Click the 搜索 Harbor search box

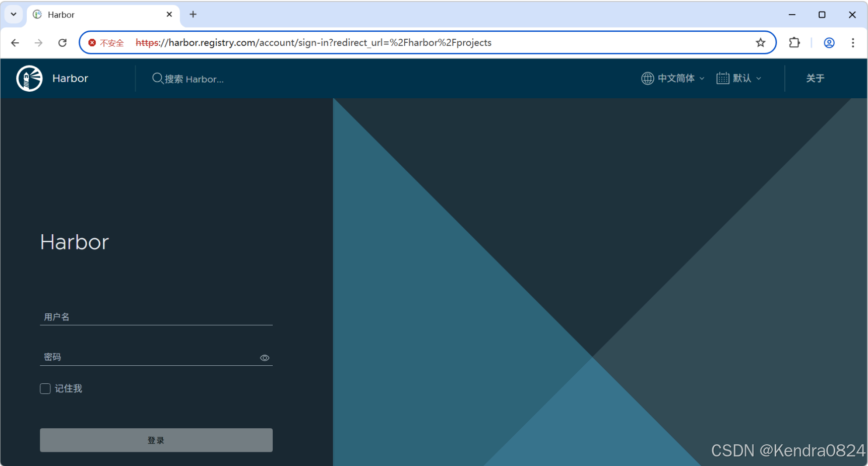tap(194, 79)
